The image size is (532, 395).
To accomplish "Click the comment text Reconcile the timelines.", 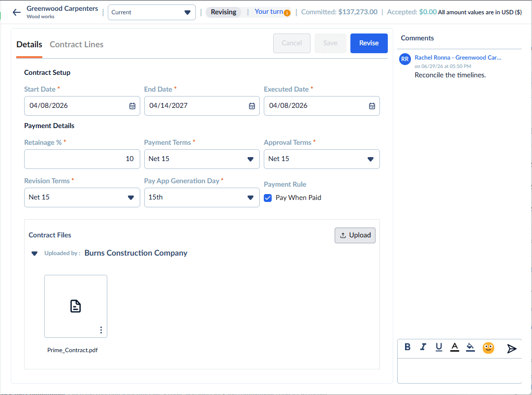I will pos(450,75).
